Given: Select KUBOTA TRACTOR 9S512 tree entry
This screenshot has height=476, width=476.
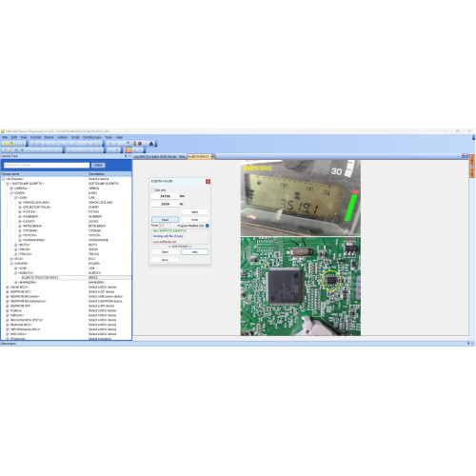Looking at the screenshot, I should pyautogui.click(x=40, y=278).
